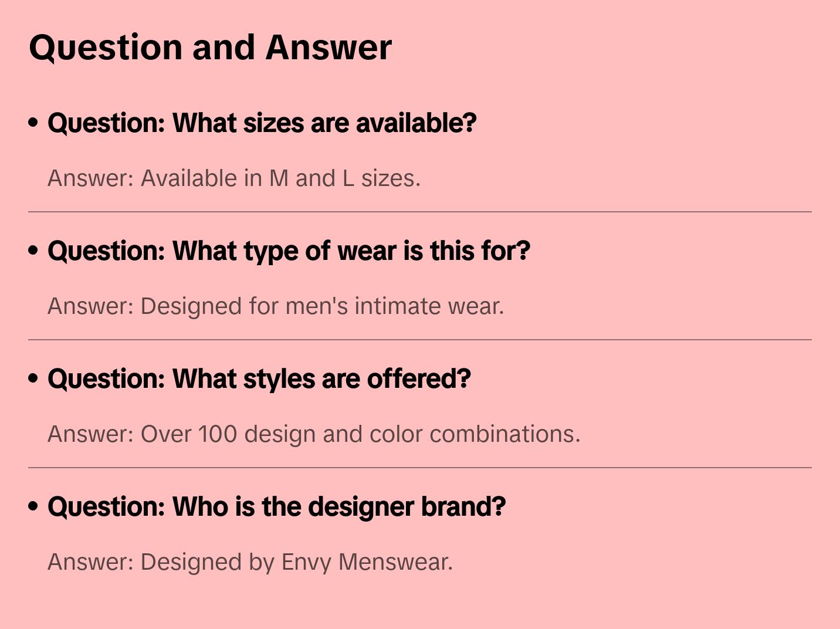Click the "Designed by Envy Menswear" answer
Screen dimensions: 840x629
250,562
